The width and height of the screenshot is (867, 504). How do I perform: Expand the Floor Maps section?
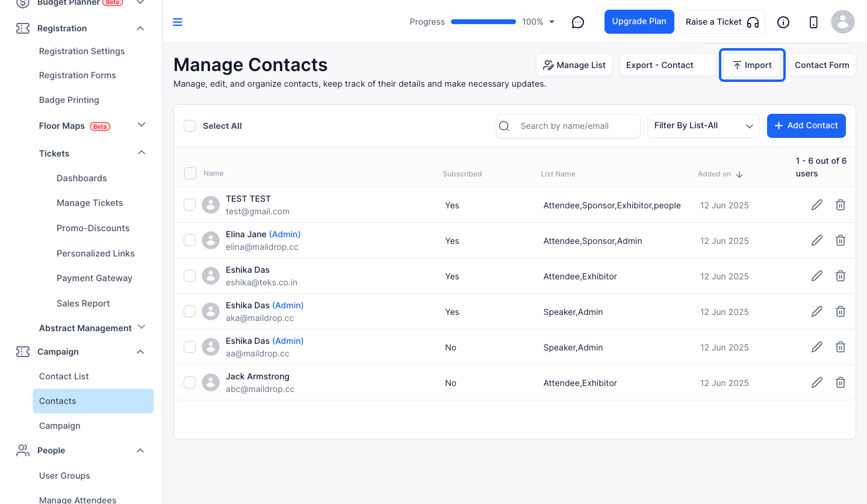coord(141,125)
